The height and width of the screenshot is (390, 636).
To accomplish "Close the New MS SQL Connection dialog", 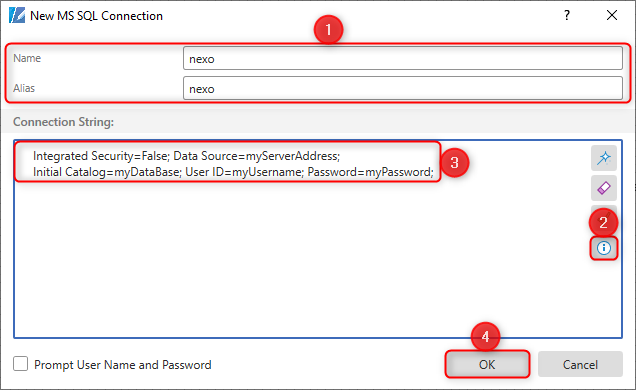I will [x=612, y=15].
